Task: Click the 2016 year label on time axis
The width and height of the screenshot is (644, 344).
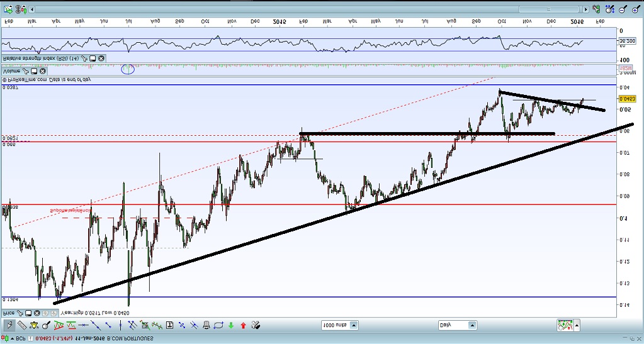Action: [577, 21]
